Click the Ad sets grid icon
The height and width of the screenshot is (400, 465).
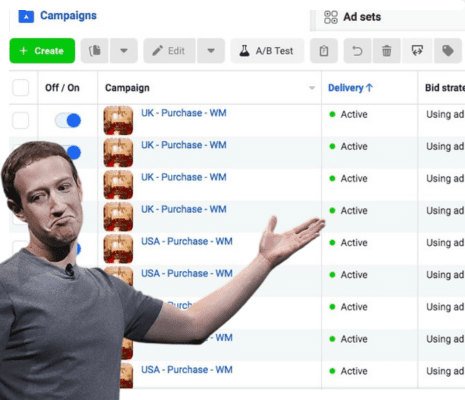[331, 17]
